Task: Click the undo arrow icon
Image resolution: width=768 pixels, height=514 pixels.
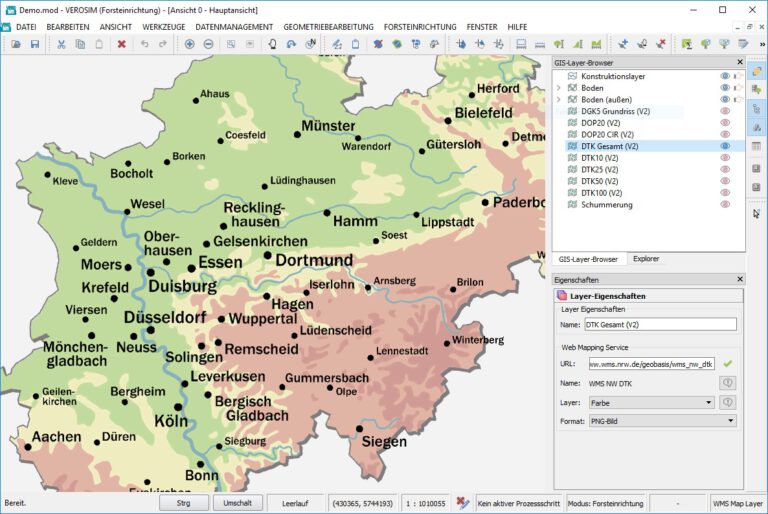Action: pos(145,44)
